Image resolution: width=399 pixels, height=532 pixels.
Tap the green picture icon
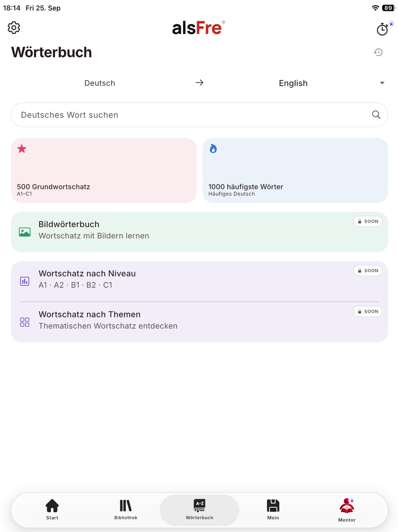[x=25, y=232]
